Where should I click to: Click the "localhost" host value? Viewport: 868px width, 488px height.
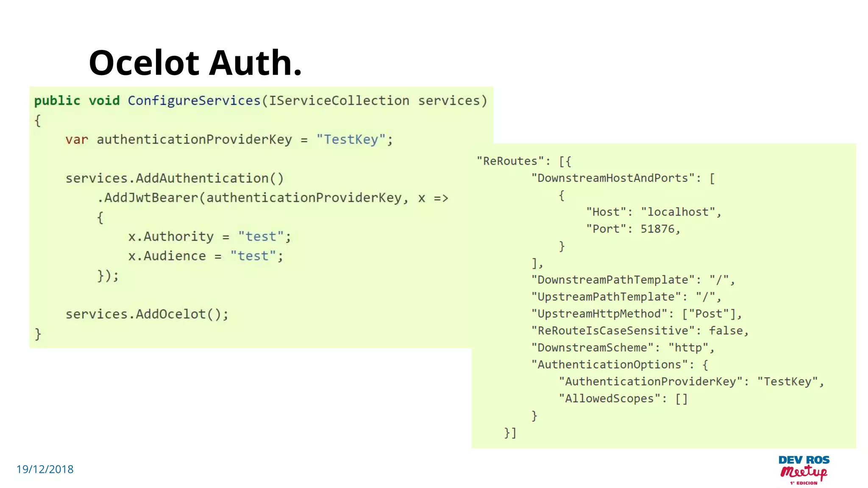678,212
